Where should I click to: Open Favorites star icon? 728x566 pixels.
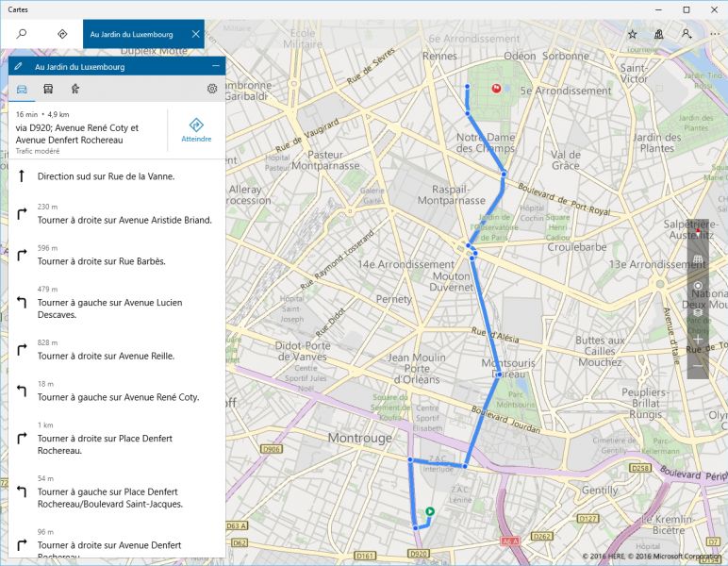(x=632, y=34)
